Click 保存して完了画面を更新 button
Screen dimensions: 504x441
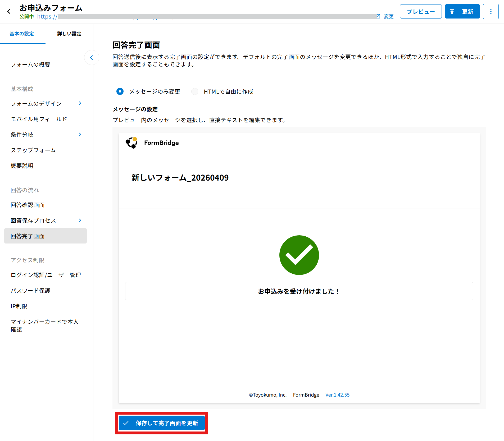coord(162,423)
